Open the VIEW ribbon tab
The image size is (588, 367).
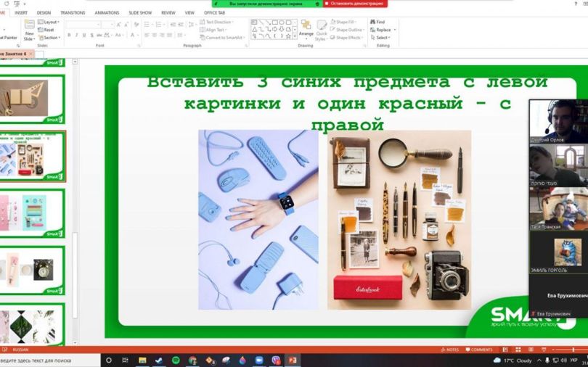pos(189,13)
